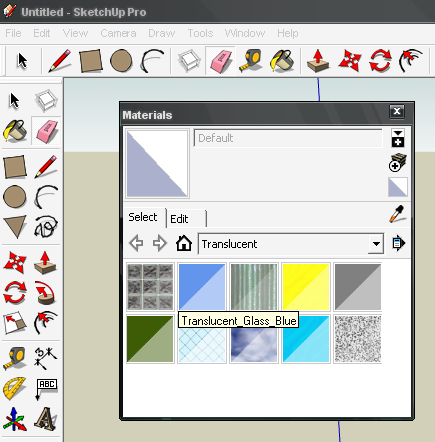Select the gray translucent glass swatch
435x442 pixels.
pyautogui.click(x=358, y=287)
